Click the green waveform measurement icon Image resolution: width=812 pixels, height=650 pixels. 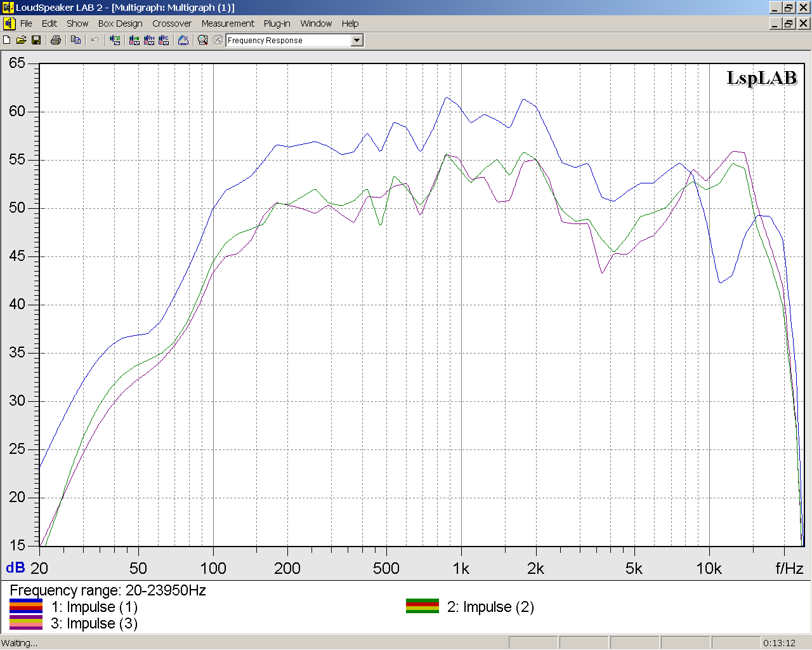pos(115,40)
